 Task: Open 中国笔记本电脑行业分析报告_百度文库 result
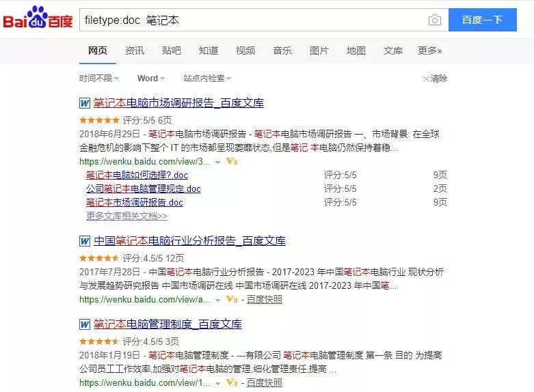189,241
